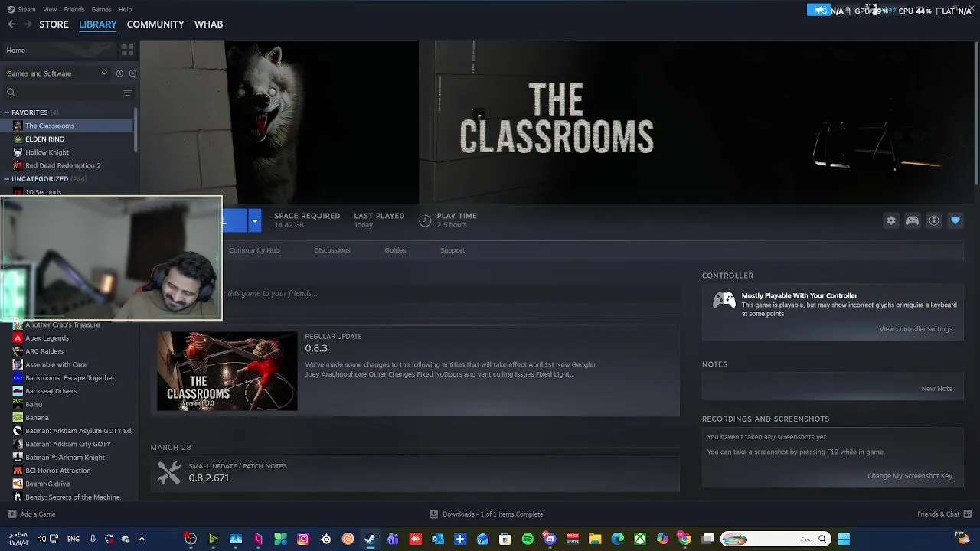Open the Friends menu
The image size is (980, 551).
pos(74,9)
